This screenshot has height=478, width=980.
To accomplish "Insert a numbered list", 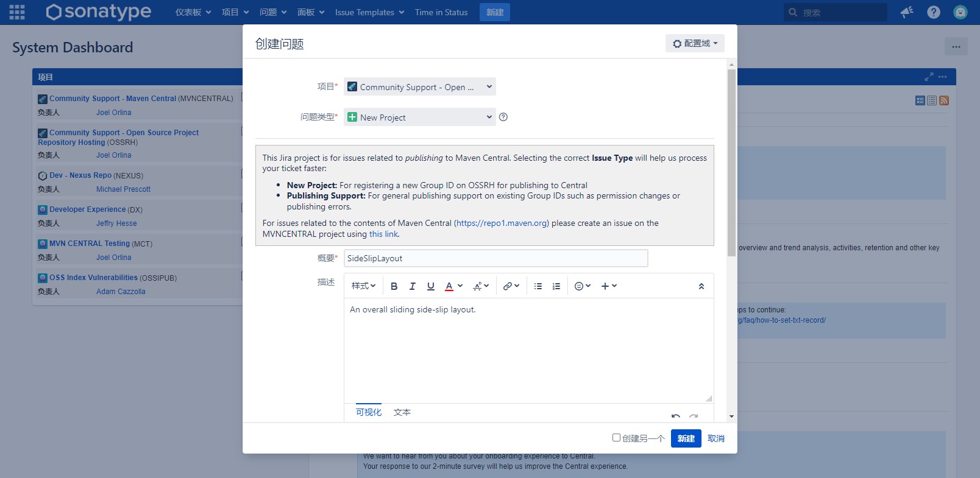I will click(x=556, y=286).
